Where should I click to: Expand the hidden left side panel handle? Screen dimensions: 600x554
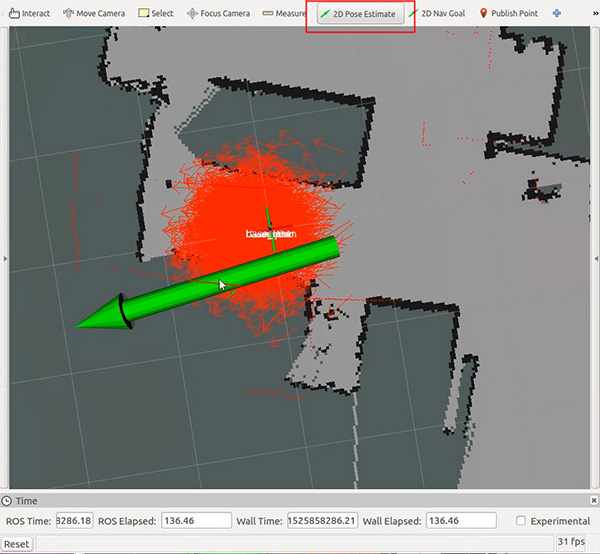coord(3,258)
